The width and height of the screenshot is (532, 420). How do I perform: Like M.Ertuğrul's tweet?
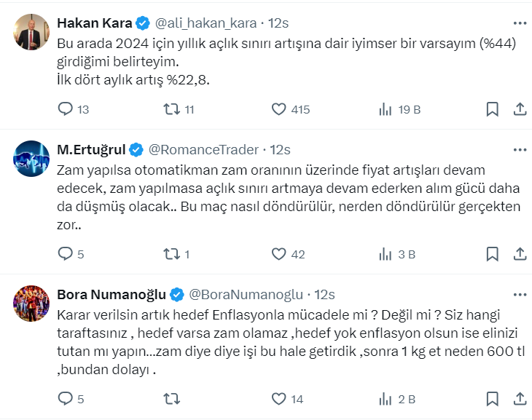coord(278,255)
